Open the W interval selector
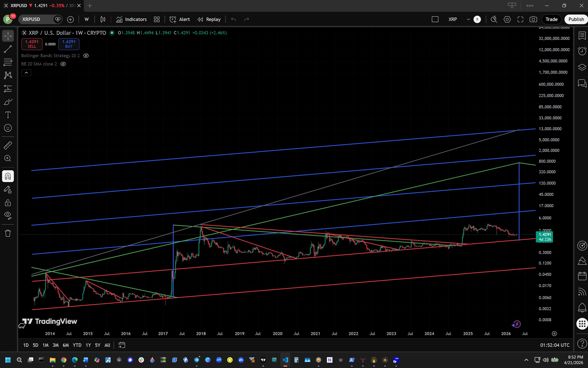588x368 pixels. tap(87, 19)
